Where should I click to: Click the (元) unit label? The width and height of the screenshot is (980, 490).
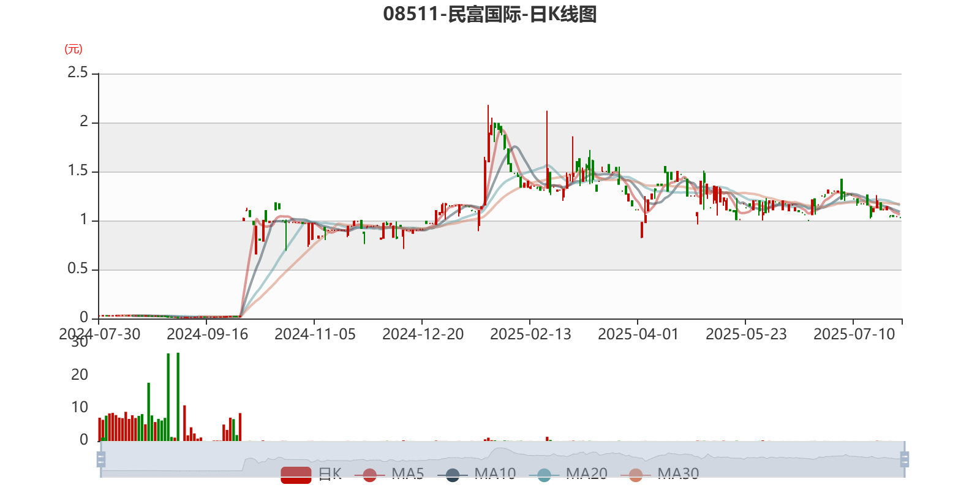tap(73, 49)
